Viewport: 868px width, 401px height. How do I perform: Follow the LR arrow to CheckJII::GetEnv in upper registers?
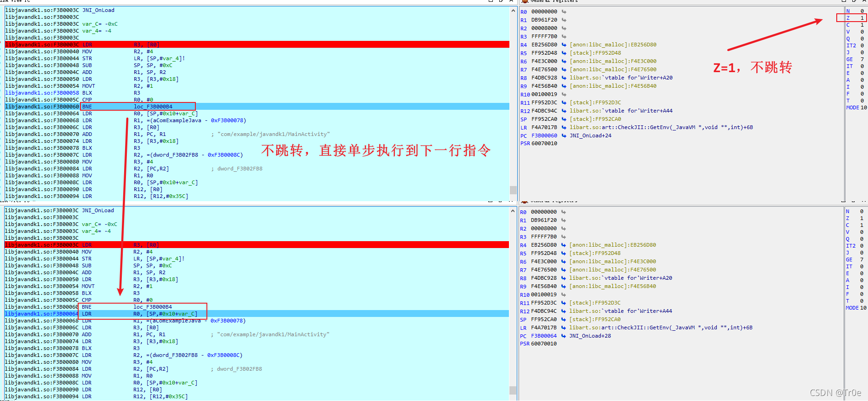[564, 127]
